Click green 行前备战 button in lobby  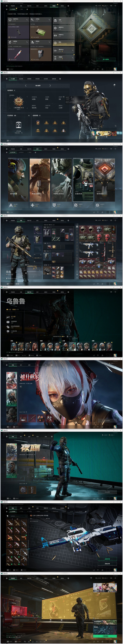pos(105,636)
